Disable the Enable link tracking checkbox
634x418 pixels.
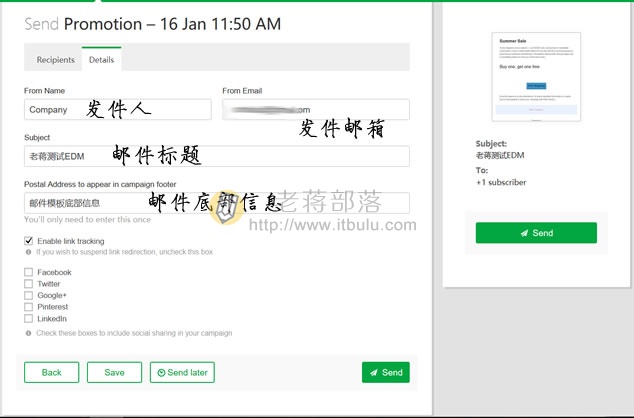tap(28, 241)
